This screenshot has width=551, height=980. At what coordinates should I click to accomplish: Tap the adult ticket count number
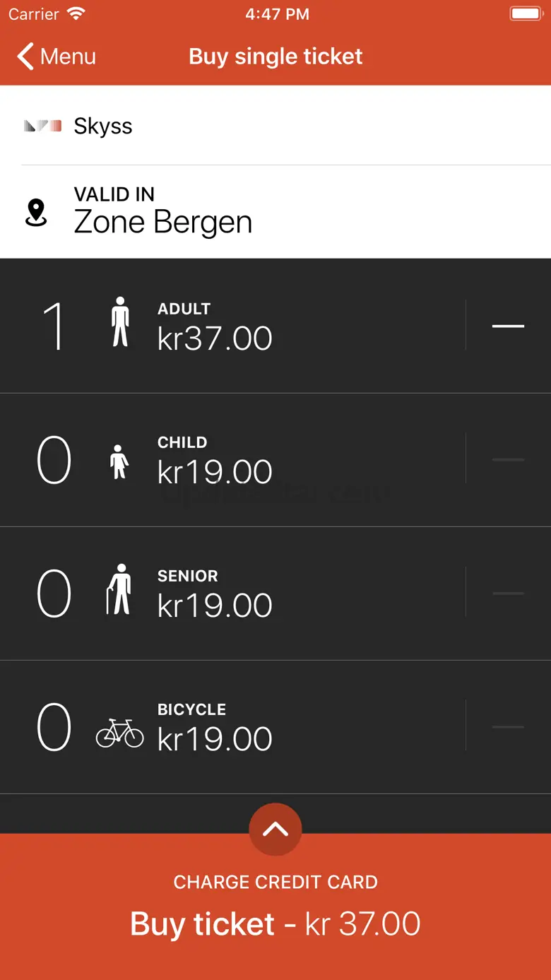click(x=54, y=326)
